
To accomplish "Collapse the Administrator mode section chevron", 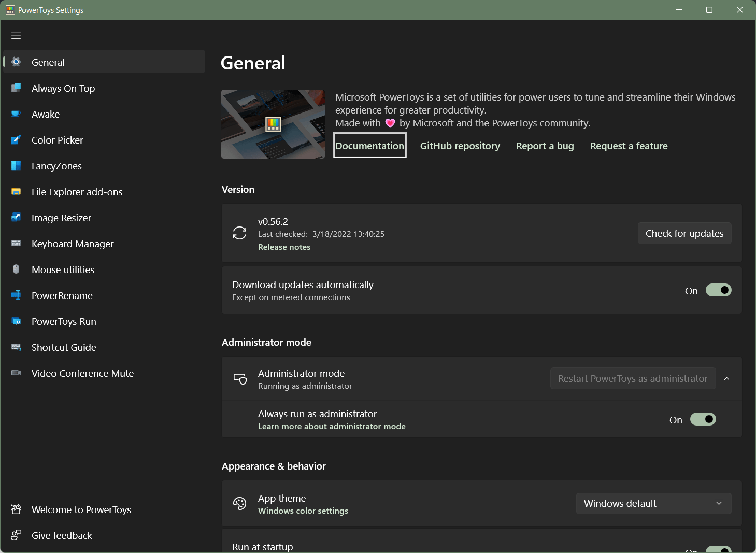I will point(726,378).
